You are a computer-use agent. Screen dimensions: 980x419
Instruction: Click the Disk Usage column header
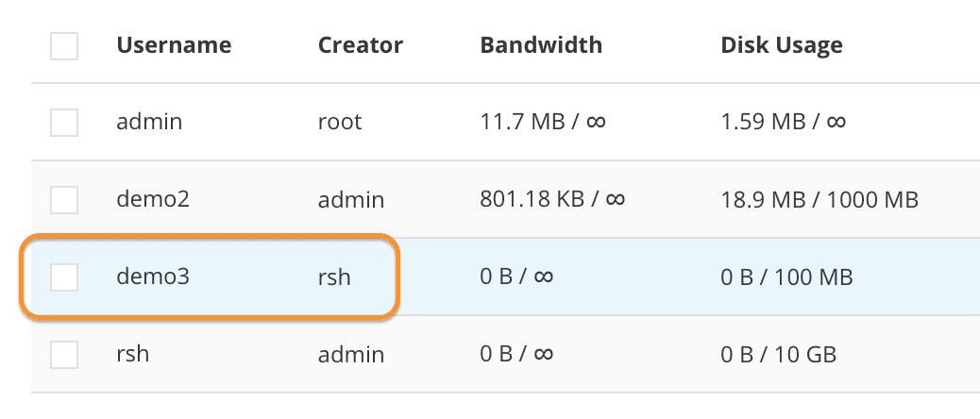click(782, 45)
